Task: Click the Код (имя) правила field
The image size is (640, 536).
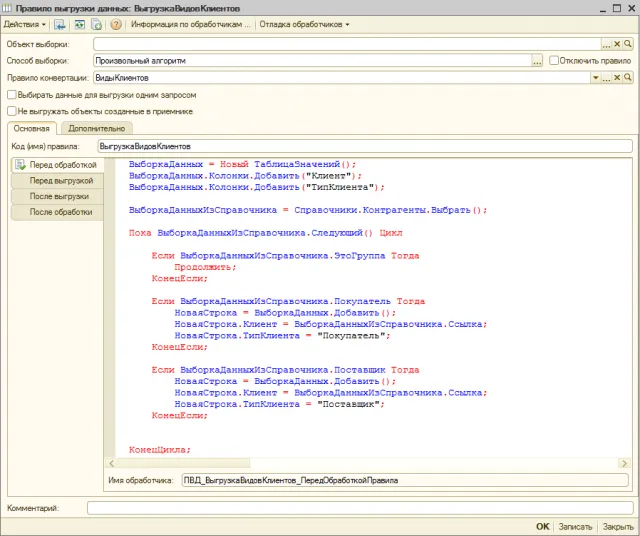Action: 365,146
